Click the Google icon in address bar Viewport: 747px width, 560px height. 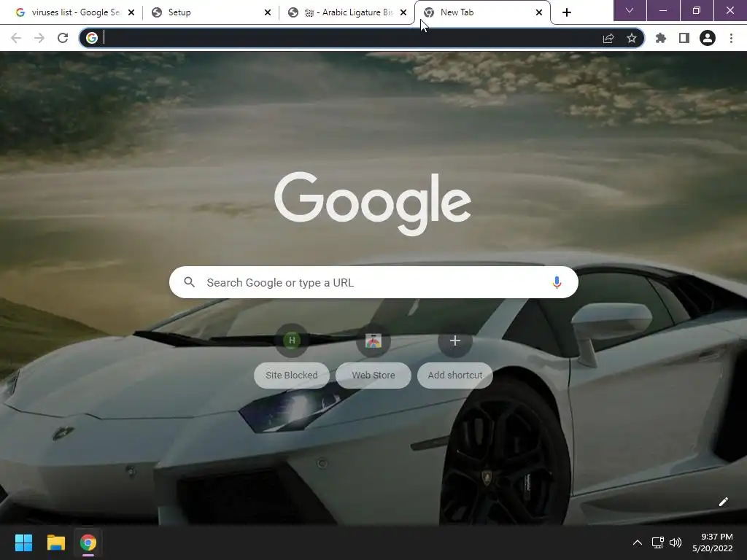[x=92, y=38]
